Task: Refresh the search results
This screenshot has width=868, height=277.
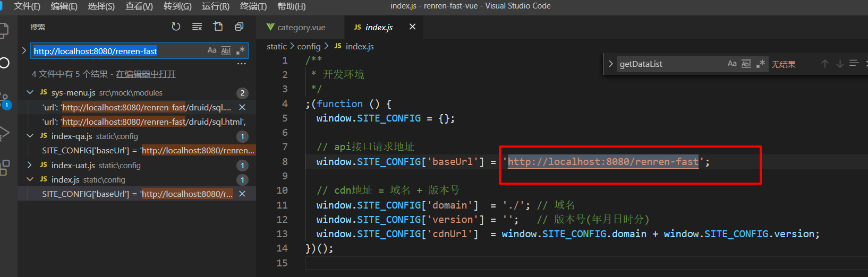Action: tap(176, 27)
